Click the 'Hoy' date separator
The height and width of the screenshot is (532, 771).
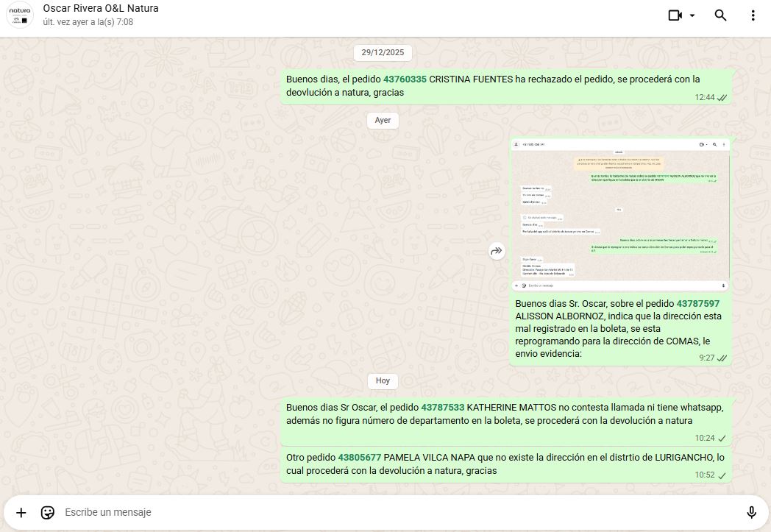(383, 381)
